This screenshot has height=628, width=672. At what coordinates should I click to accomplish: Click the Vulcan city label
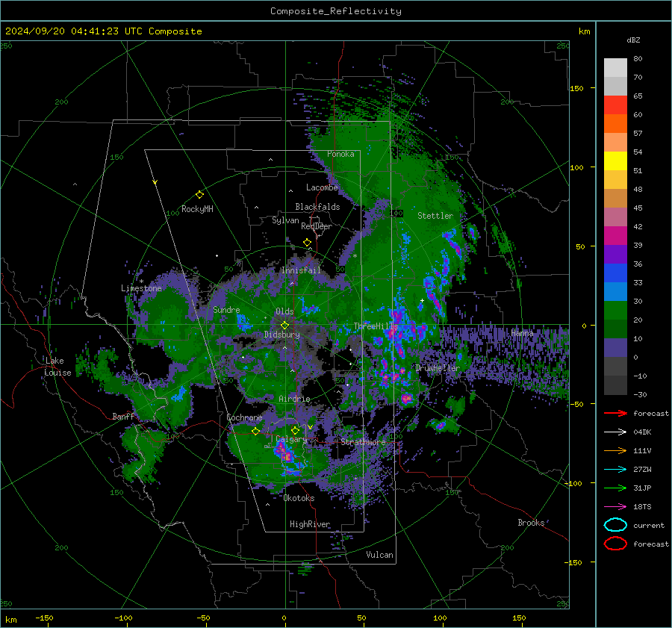coord(379,555)
